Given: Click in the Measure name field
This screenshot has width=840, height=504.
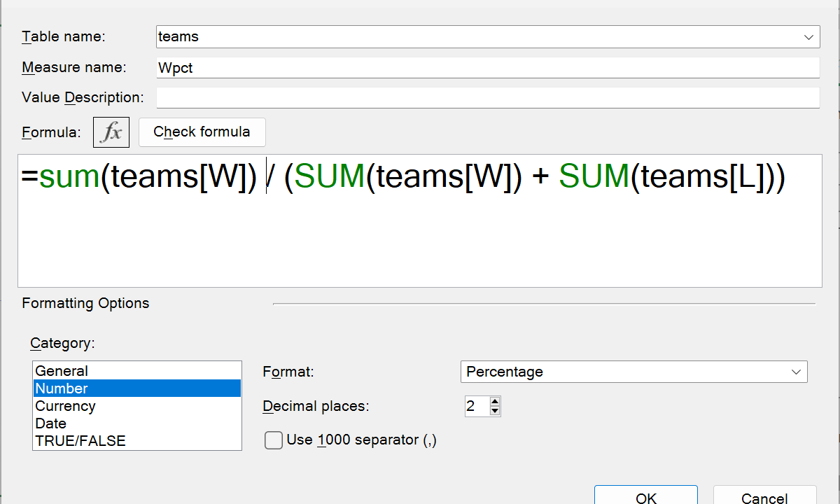Looking at the screenshot, I should pyautogui.click(x=487, y=68).
